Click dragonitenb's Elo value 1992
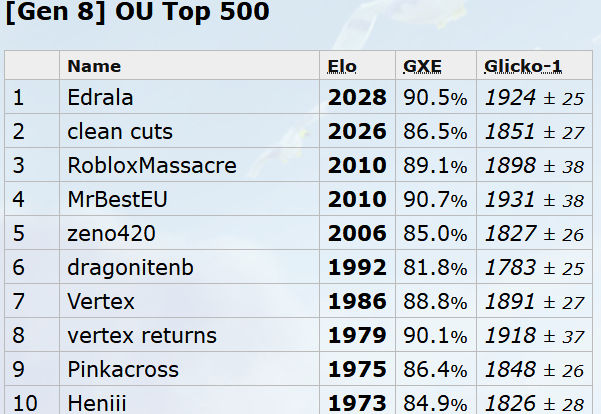This screenshot has width=601, height=414. (x=357, y=268)
